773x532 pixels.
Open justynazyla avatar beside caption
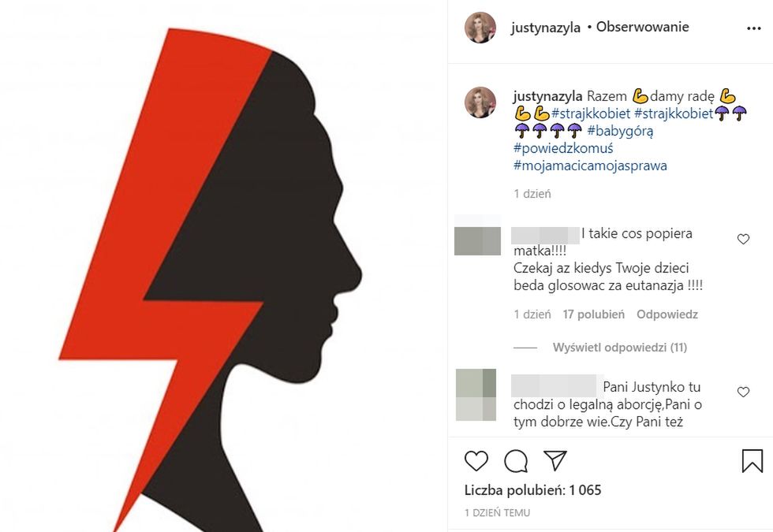point(480,102)
